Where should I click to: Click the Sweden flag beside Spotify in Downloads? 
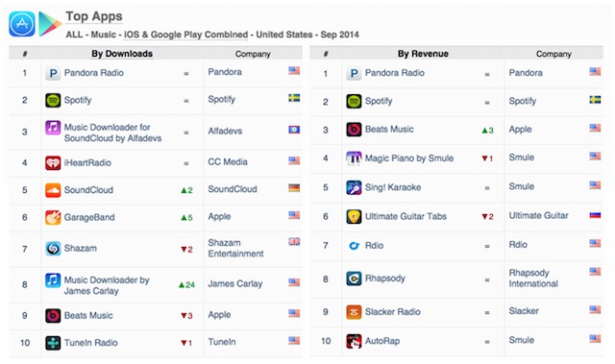tap(294, 98)
